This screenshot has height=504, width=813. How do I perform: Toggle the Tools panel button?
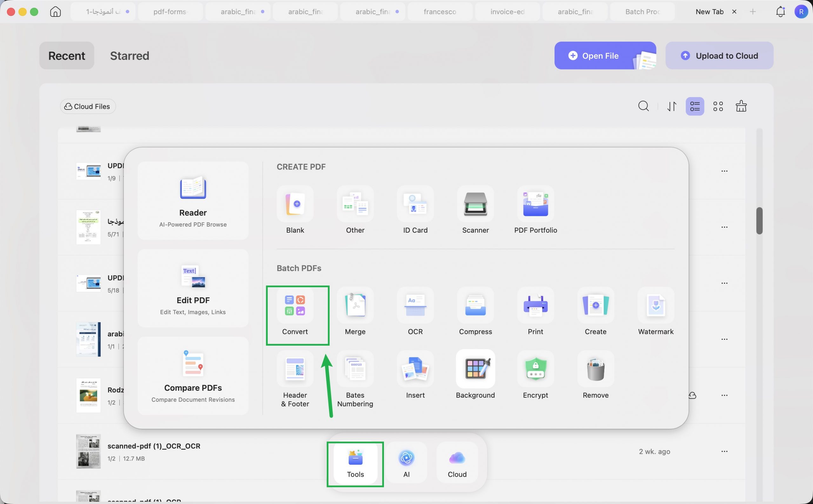point(355,463)
